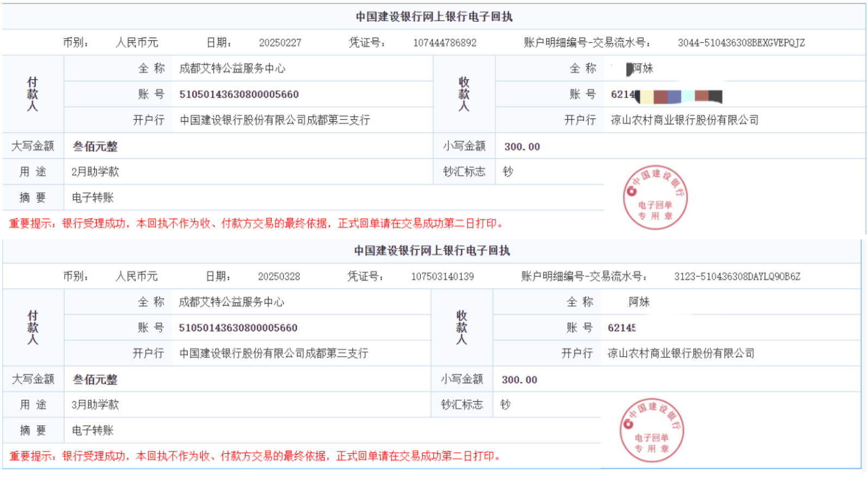Click the 账户明细编号-交易流水号 label in March receipt

[x=584, y=276]
